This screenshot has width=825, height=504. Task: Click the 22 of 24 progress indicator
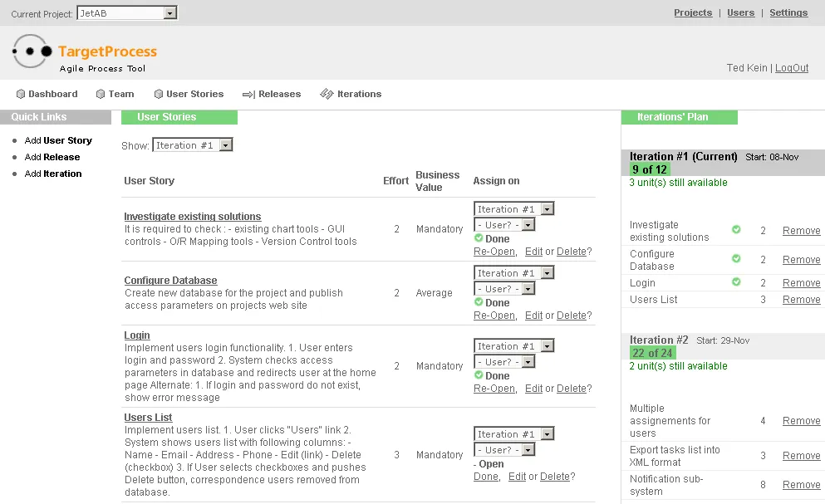[x=652, y=353]
